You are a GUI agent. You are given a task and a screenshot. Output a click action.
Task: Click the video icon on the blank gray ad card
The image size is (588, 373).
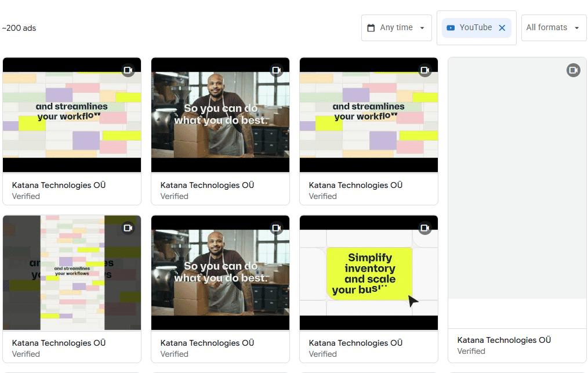tap(574, 70)
